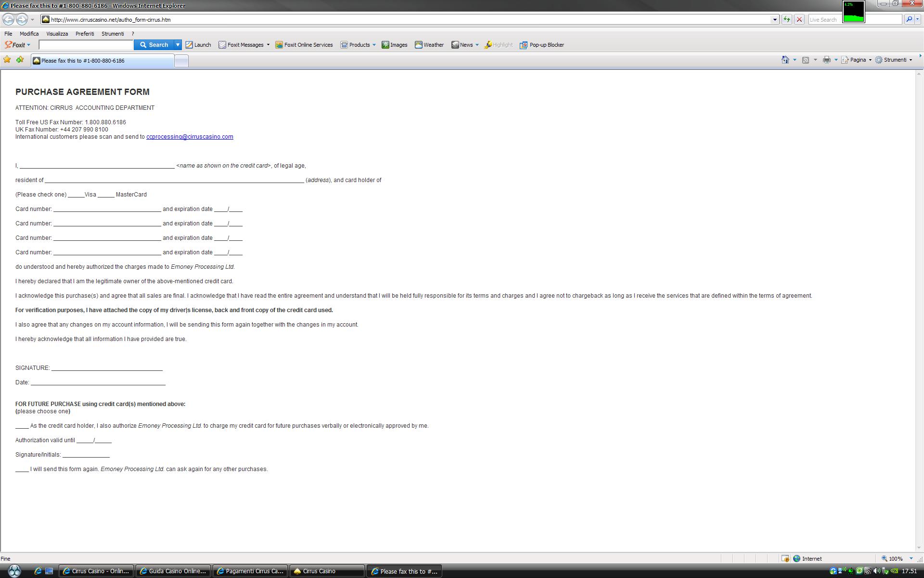Click the taskbar clock showing 17.51
Screen dimensions: 924x578
(x=909, y=571)
